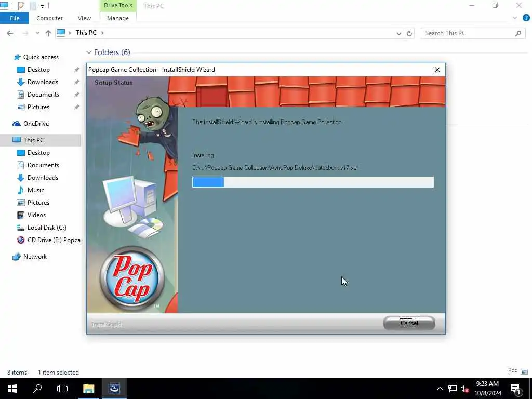The width and height of the screenshot is (532, 399).
Task: Select the Drive Tools contextual tab
Action: click(118, 5)
